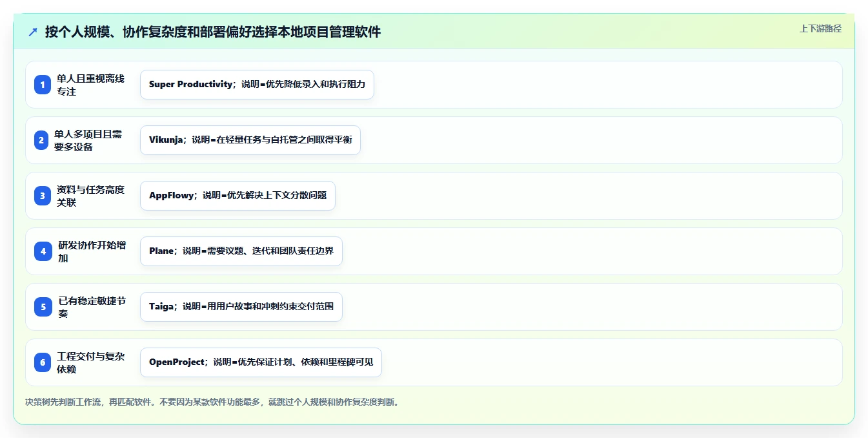Open the Vikunja recommendation chip
The image size is (868, 438).
[250, 140]
